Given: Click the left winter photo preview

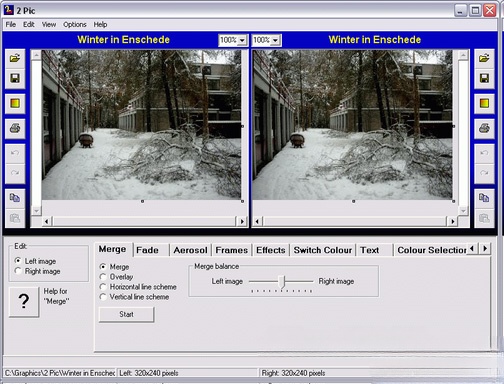Looking at the screenshot, I should point(141,125).
